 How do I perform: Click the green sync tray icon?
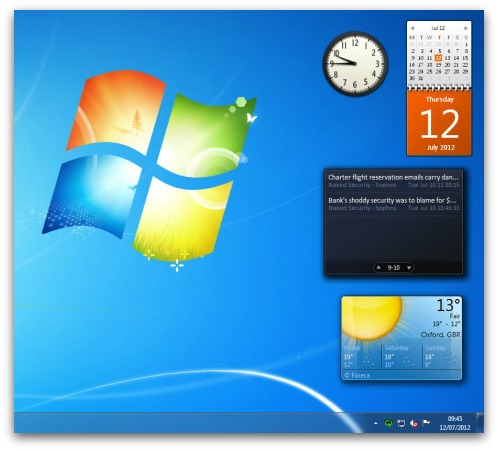(388, 423)
